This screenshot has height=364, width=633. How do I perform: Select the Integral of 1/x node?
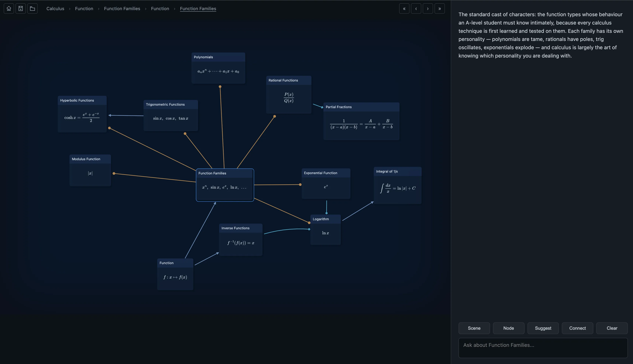click(397, 185)
